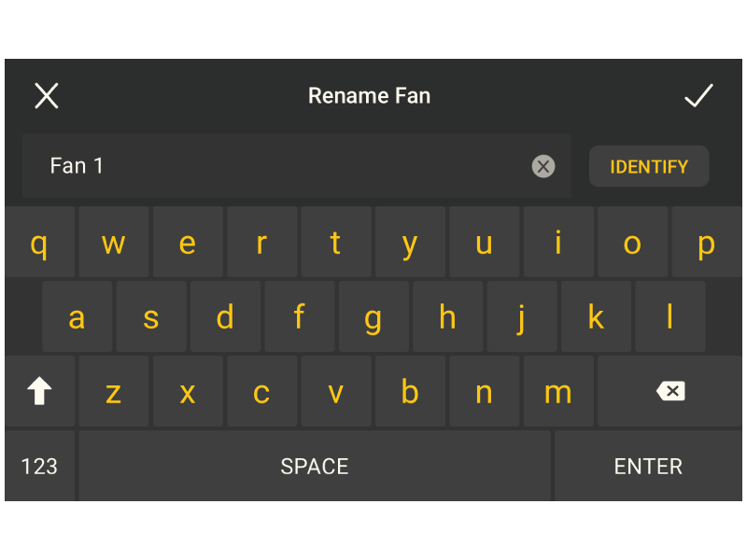Select the letter t key
Screen dimensions: 747x560
[x=335, y=244]
